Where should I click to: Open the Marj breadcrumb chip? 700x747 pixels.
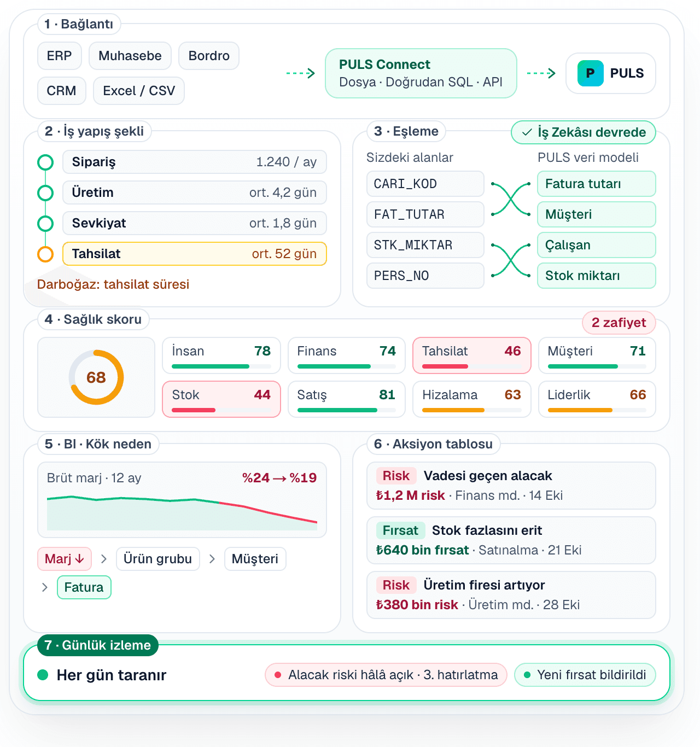pyautogui.click(x=65, y=559)
